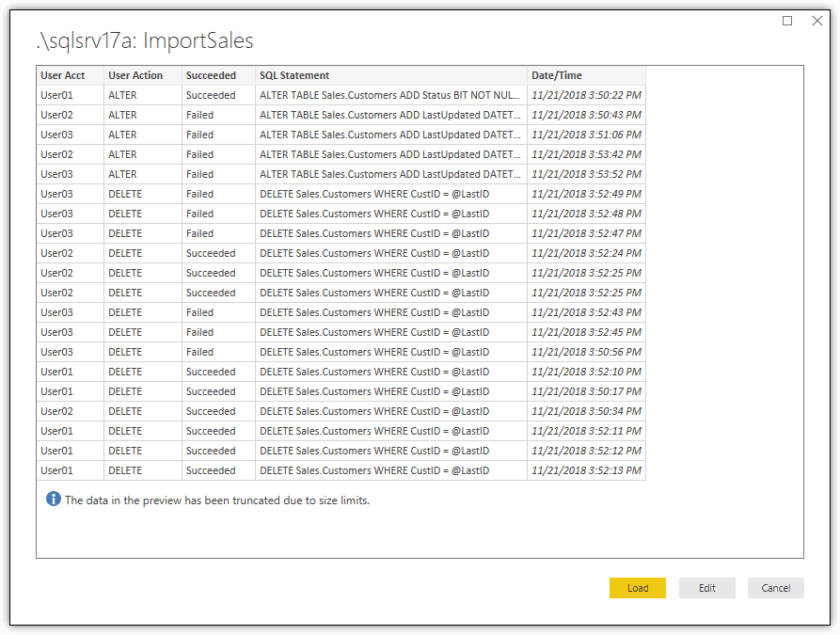This screenshot has width=840, height=635.
Task: Select the cell with time 3:52:49 PM
Action: coord(587,194)
